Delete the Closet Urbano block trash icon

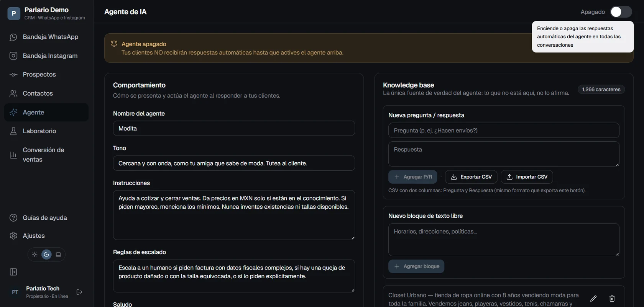pyautogui.click(x=612, y=299)
